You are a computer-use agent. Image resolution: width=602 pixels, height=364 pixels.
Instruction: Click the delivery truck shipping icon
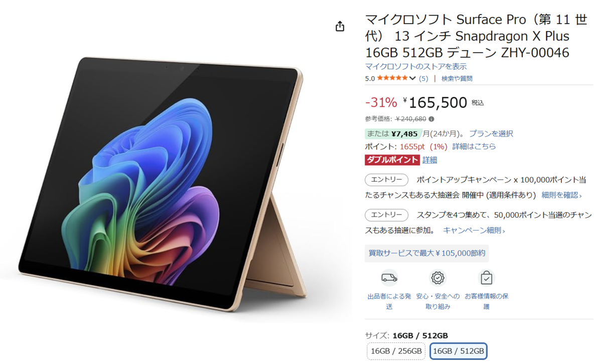coord(389,278)
